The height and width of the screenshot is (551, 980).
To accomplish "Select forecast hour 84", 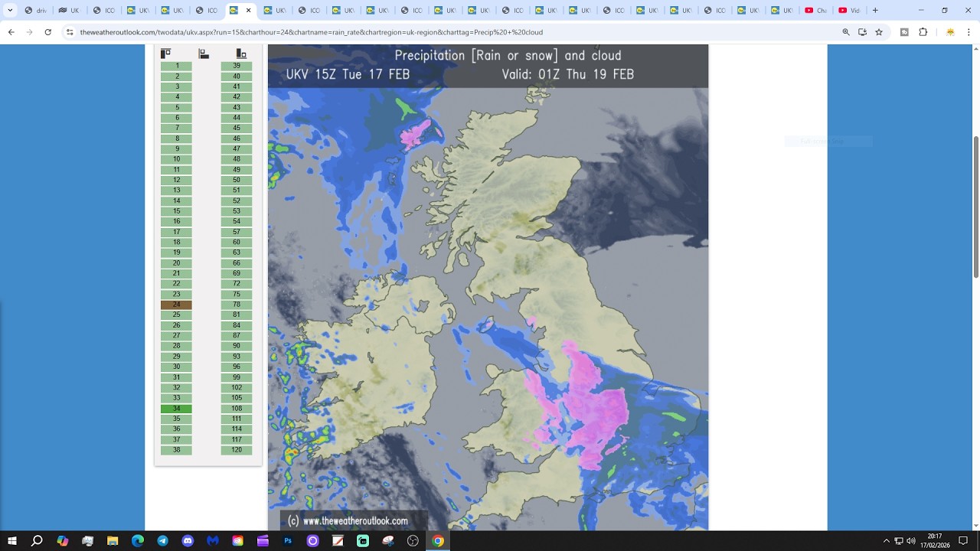I will (x=237, y=325).
